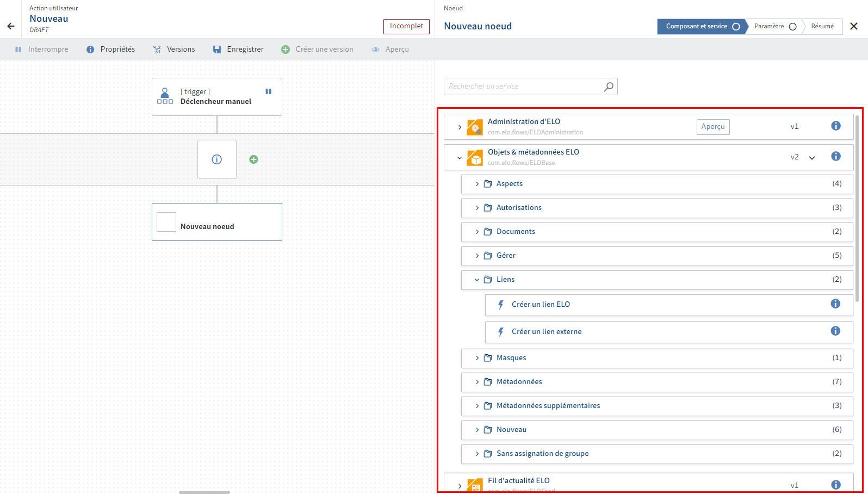This screenshot has width=868, height=494.
Task: Click the Masques folder icon
Action: click(488, 358)
